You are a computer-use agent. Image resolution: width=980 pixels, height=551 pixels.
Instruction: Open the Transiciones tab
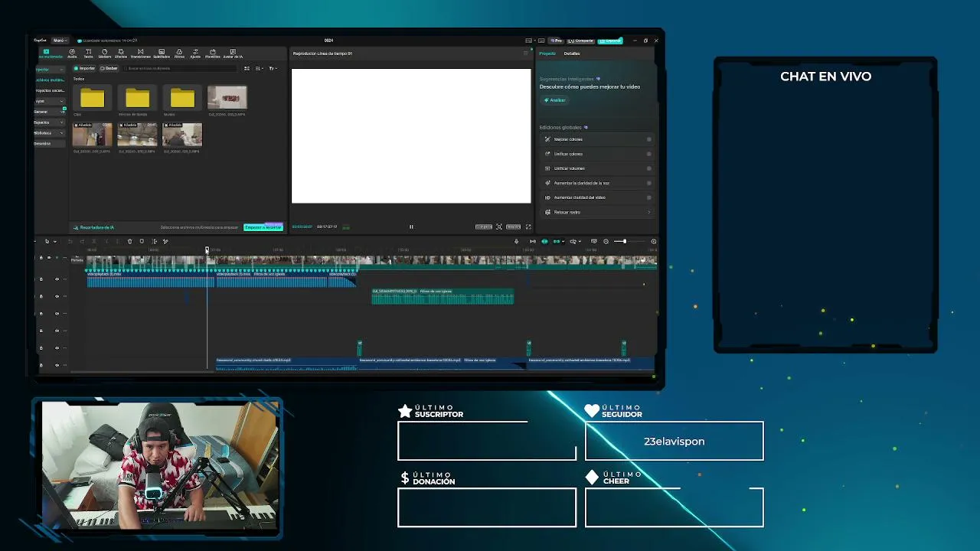140,54
